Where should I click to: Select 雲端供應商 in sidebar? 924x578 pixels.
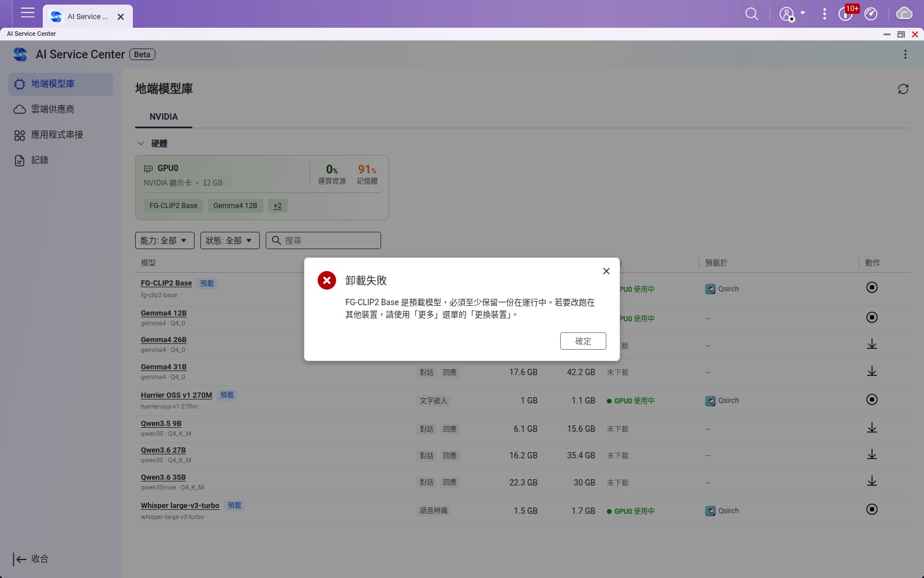coord(61,109)
